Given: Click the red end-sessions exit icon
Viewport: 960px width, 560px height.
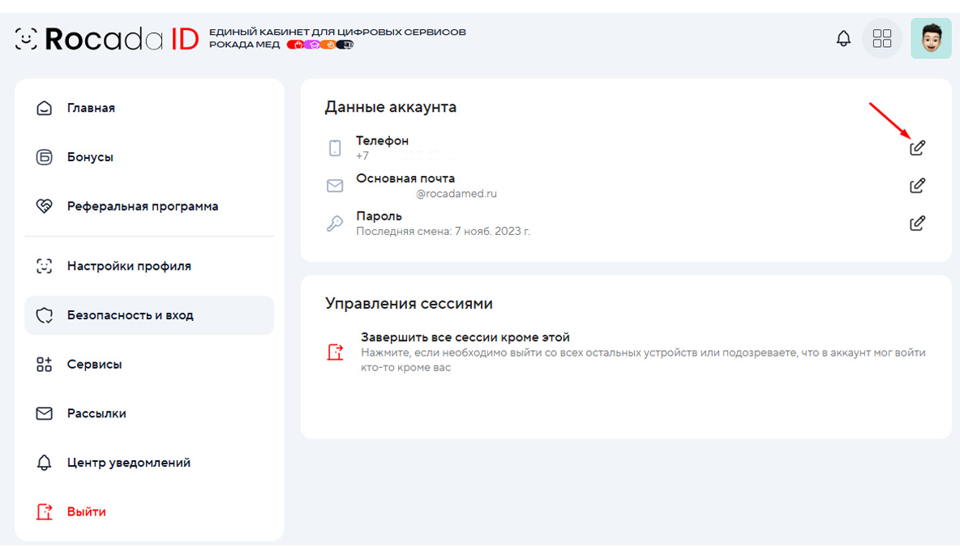Looking at the screenshot, I should pos(335,352).
